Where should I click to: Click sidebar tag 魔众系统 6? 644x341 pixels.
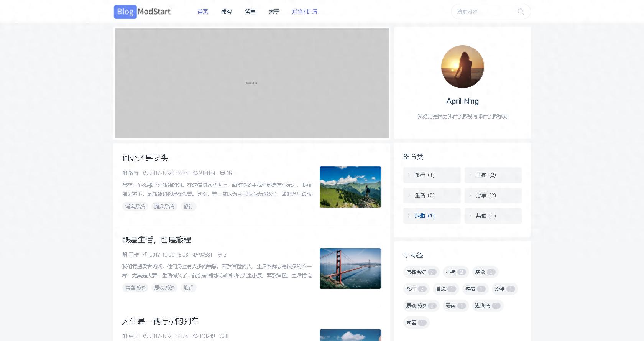tap(421, 306)
